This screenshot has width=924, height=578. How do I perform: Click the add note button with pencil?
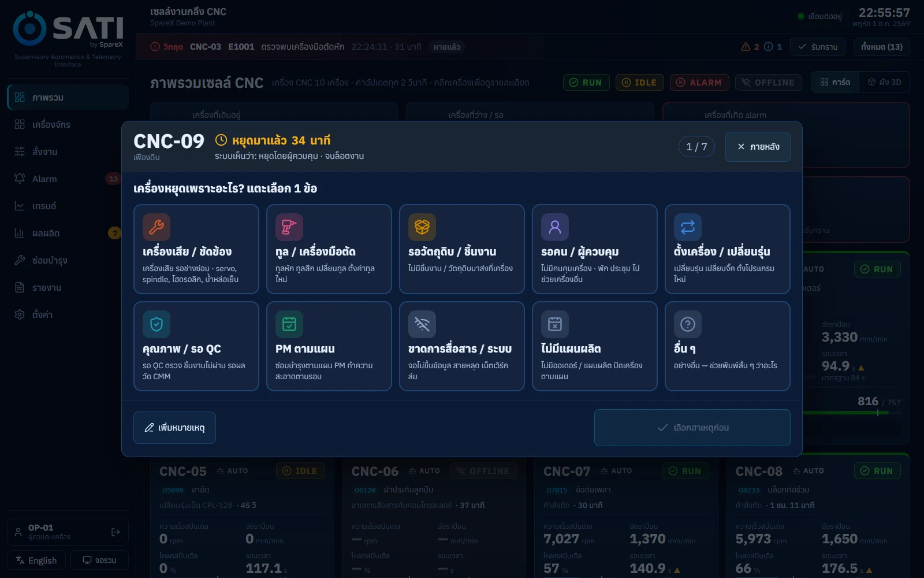[174, 428]
